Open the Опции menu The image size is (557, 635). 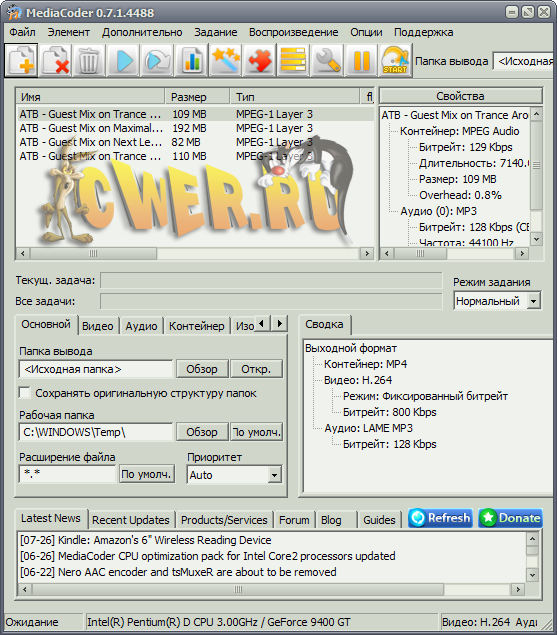pos(366,32)
